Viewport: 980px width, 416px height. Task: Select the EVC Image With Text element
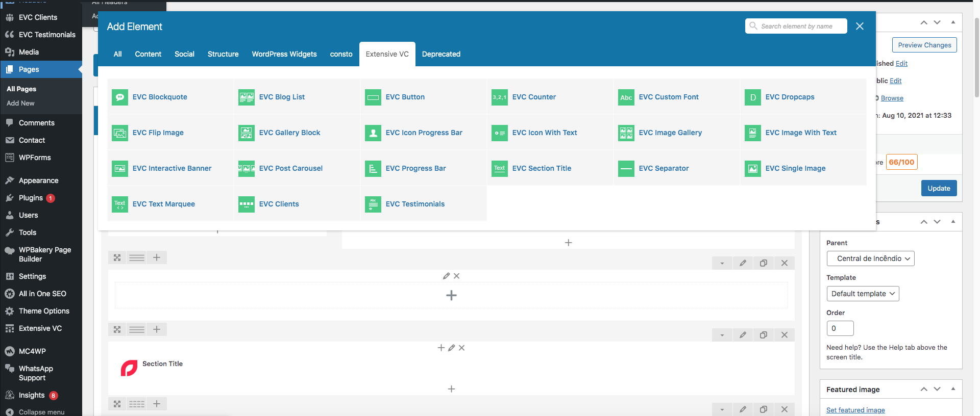click(803, 133)
